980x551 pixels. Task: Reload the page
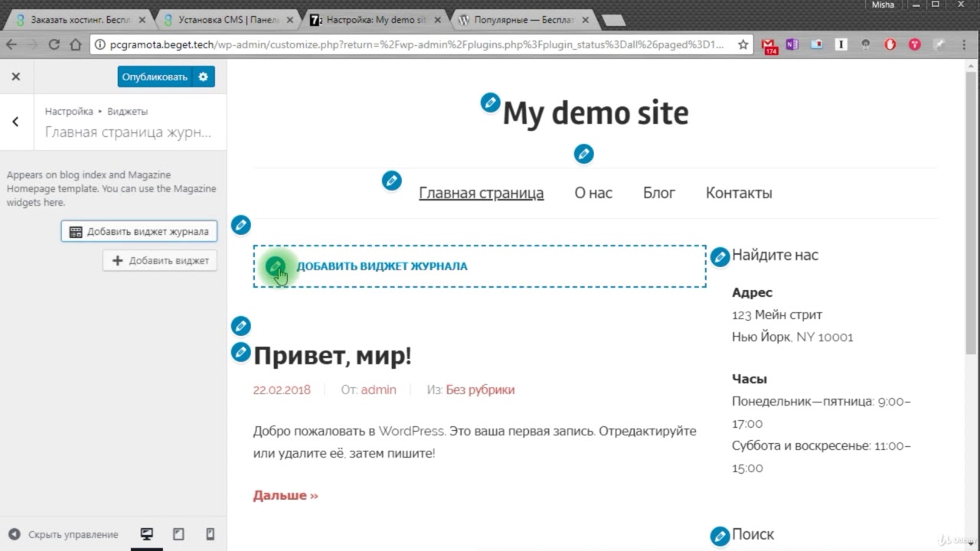click(54, 44)
